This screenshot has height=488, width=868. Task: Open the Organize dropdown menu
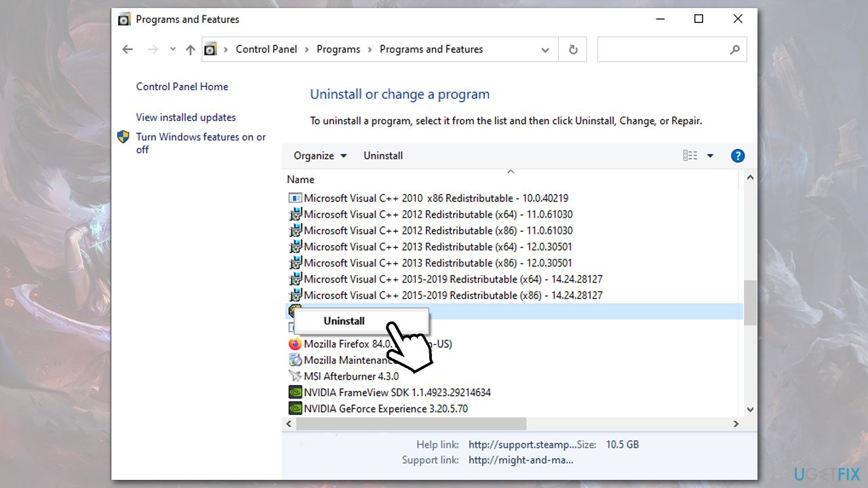[319, 155]
